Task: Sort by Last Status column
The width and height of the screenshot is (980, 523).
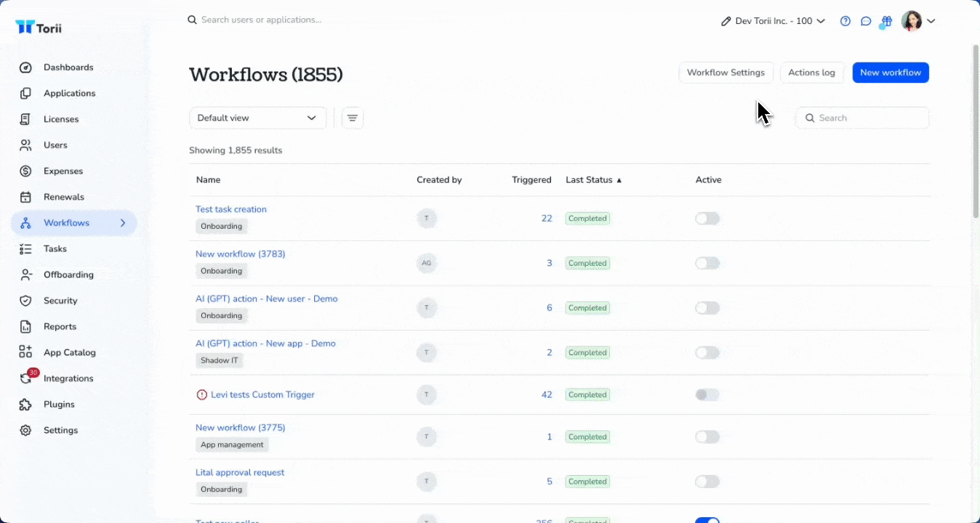Action: pyautogui.click(x=594, y=180)
